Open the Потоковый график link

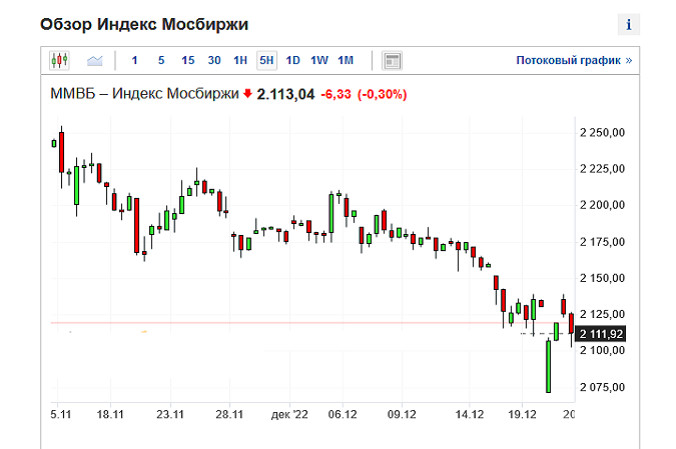pyautogui.click(x=574, y=60)
